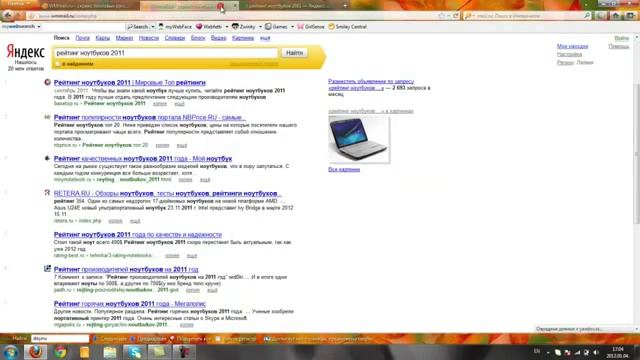
Task: Click the Войти login link
Action: click(621, 38)
